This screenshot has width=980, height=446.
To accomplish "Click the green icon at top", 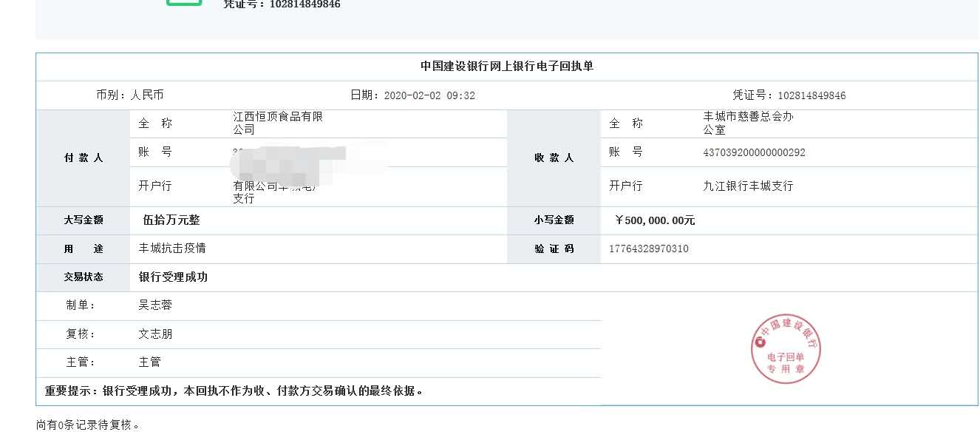I will 184,3.
